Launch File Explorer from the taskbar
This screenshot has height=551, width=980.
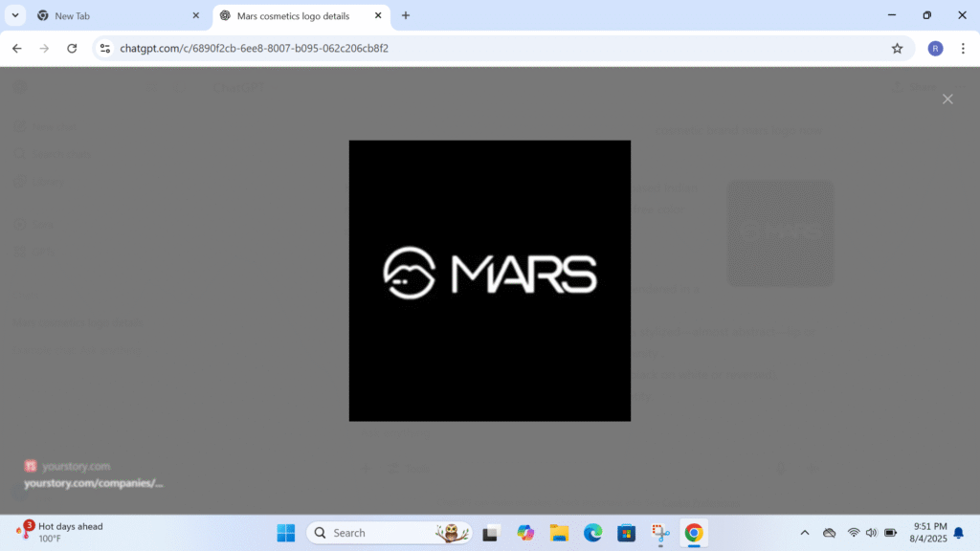tap(559, 533)
